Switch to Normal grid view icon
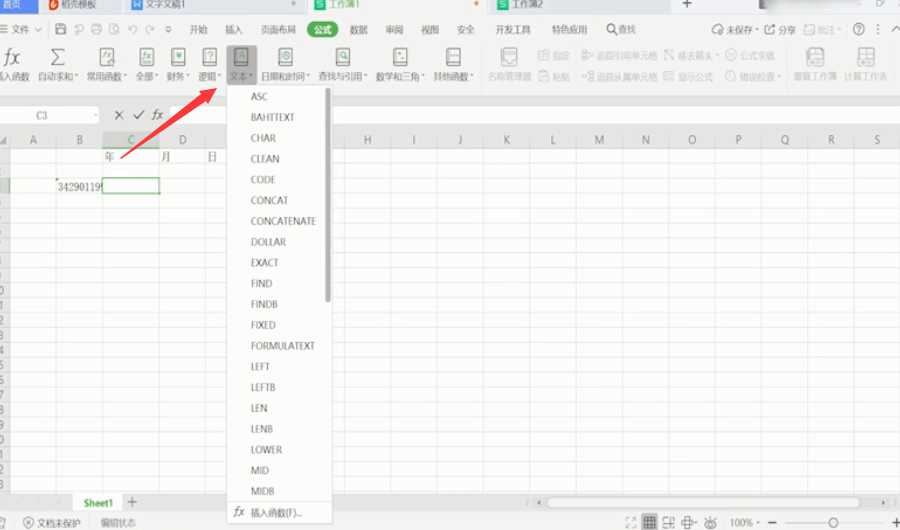Screen dimensions: 900x530 (x=649, y=523)
